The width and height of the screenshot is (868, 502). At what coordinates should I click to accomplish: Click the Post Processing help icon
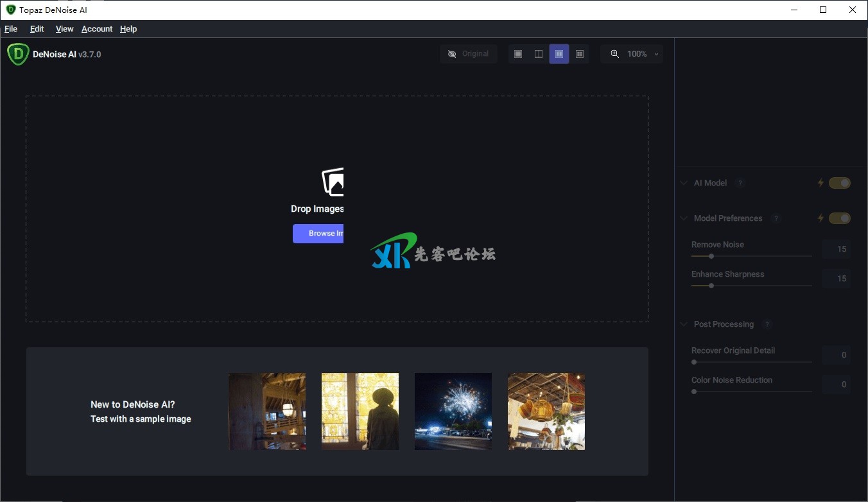[767, 324]
